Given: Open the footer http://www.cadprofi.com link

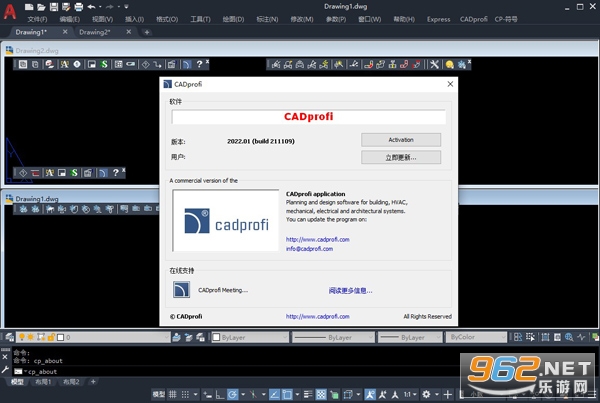Looking at the screenshot, I should click(318, 317).
